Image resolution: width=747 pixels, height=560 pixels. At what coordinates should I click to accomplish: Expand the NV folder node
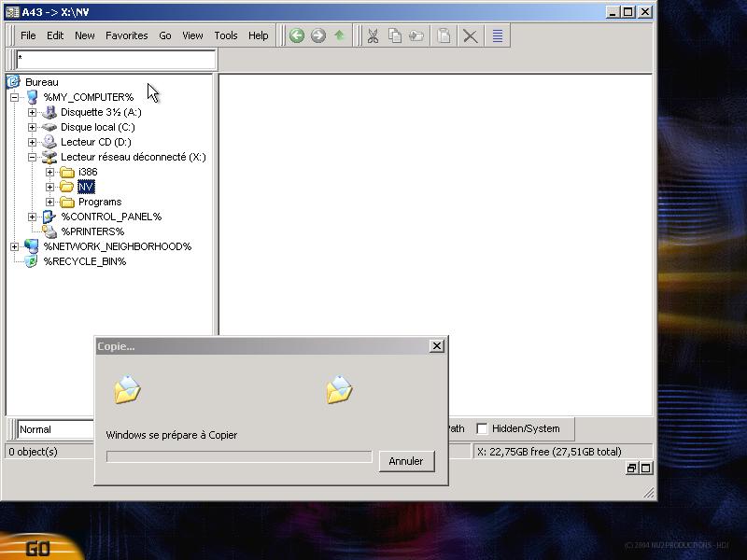[49, 187]
